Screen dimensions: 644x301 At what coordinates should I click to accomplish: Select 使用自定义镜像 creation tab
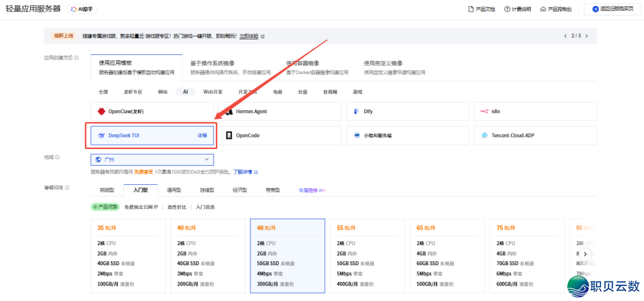tap(394, 68)
